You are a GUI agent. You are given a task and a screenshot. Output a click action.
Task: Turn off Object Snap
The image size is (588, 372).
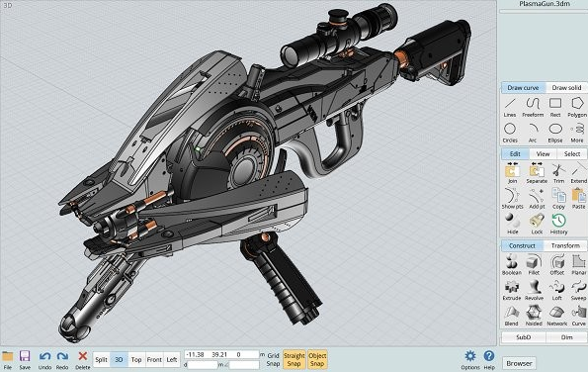pyautogui.click(x=317, y=359)
